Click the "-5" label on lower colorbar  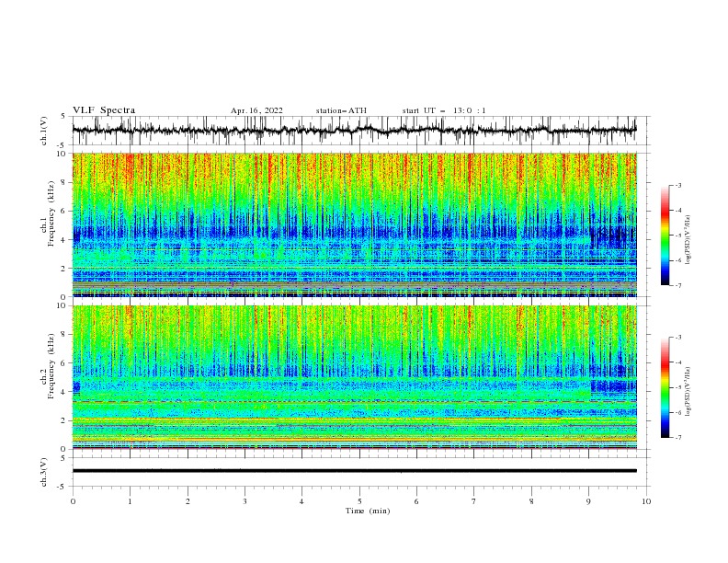[x=677, y=387]
